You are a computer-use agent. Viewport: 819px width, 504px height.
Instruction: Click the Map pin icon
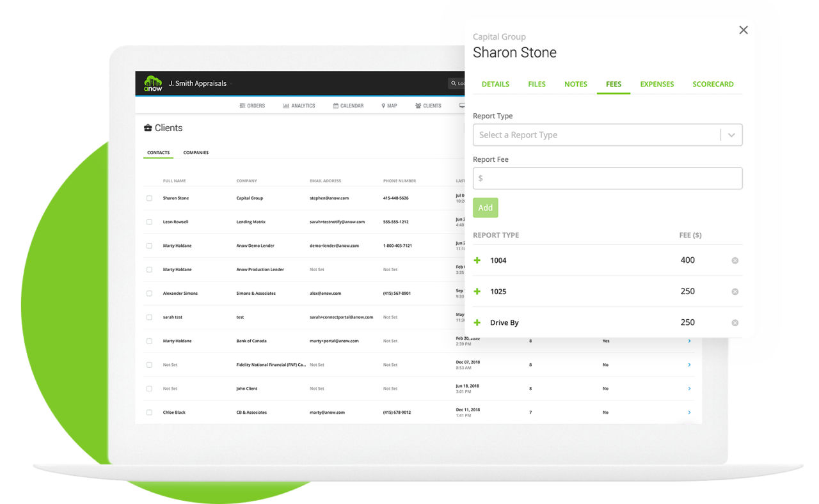(x=382, y=106)
